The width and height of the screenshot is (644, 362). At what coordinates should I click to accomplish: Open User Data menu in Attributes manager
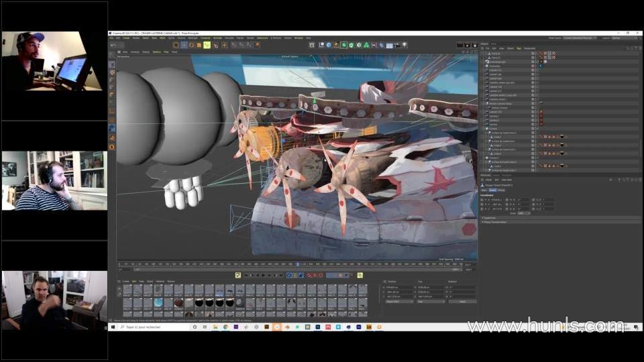(x=506, y=180)
